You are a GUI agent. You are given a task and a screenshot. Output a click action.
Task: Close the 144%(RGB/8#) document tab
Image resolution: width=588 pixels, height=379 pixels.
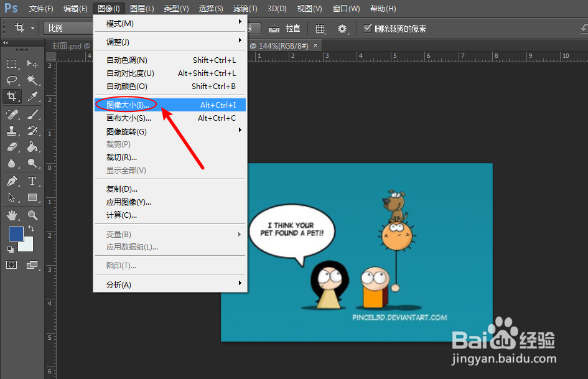pyautogui.click(x=315, y=45)
